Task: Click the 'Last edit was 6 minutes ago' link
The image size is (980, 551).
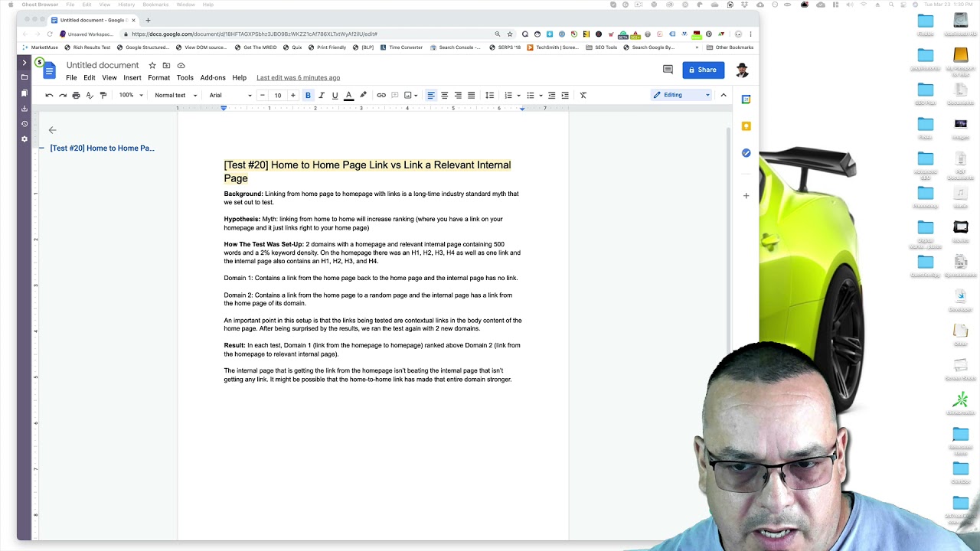Action: (x=298, y=77)
